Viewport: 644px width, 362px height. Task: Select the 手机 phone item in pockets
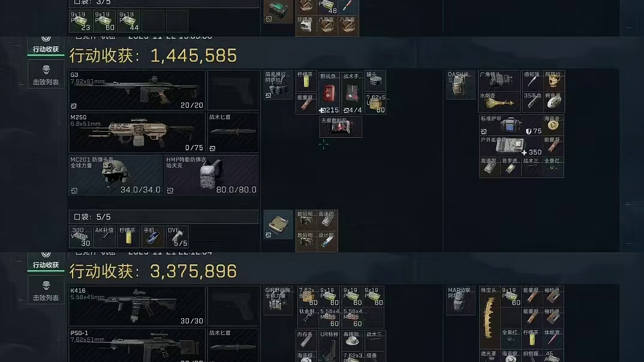pos(152,236)
